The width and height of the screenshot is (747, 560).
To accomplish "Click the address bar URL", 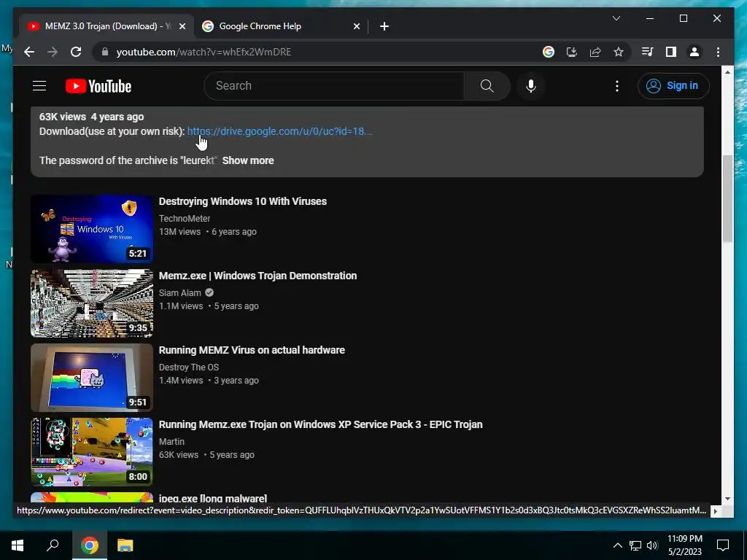I will [x=204, y=52].
